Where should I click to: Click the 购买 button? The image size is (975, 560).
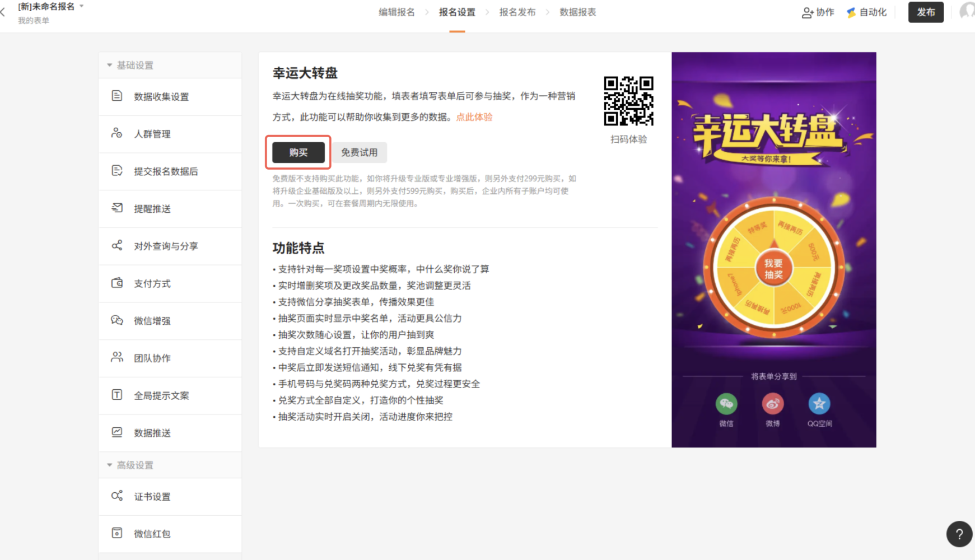(298, 152)
